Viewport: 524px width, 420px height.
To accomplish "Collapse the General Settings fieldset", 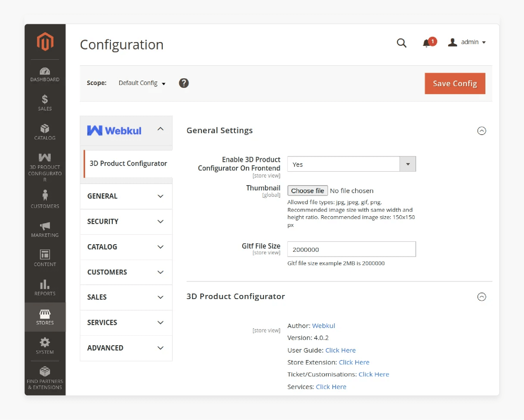I will pyautogui.click(x=482, y=131).
